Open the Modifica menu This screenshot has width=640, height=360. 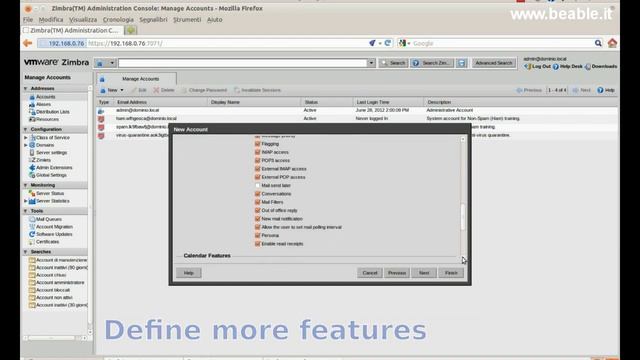(x=51, y=20)
